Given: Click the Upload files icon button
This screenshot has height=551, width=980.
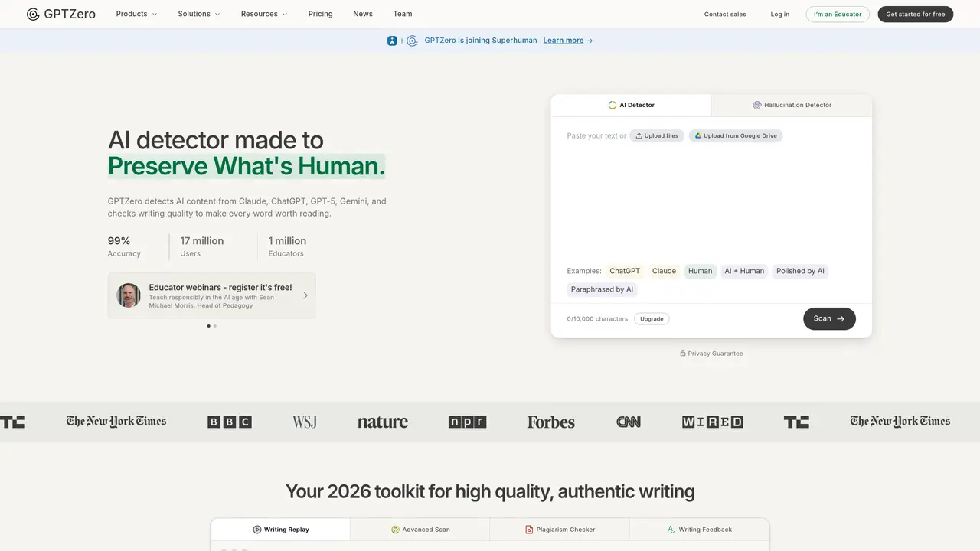Looking at the screenshot, I should pos(657,135).
